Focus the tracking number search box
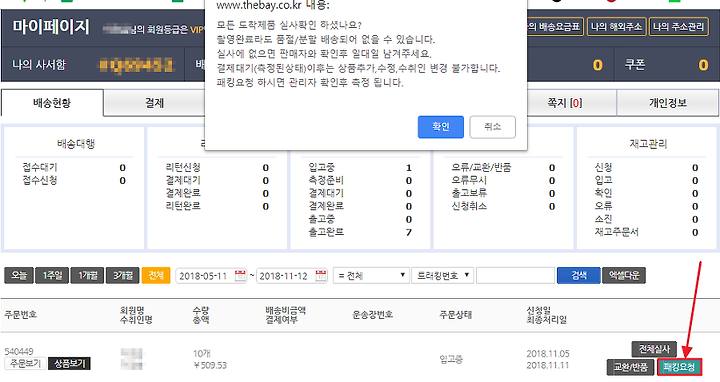Image resolution: width=720 pixels, height=382 pixels. [x=516, y=276]
